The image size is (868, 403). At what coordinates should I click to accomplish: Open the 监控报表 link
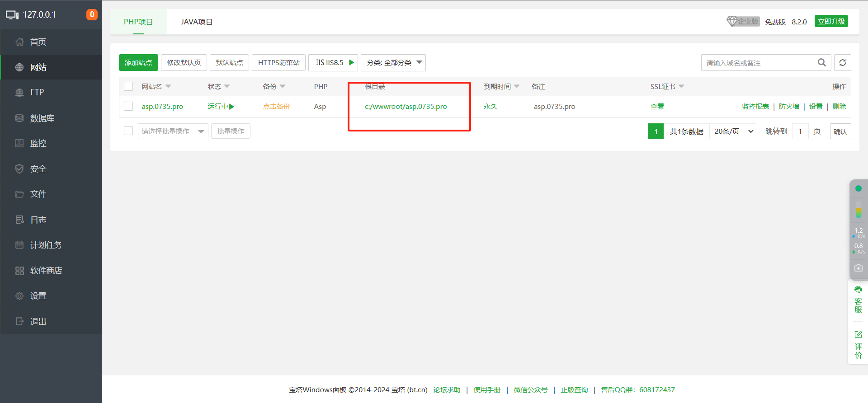(x=755, y=107)
